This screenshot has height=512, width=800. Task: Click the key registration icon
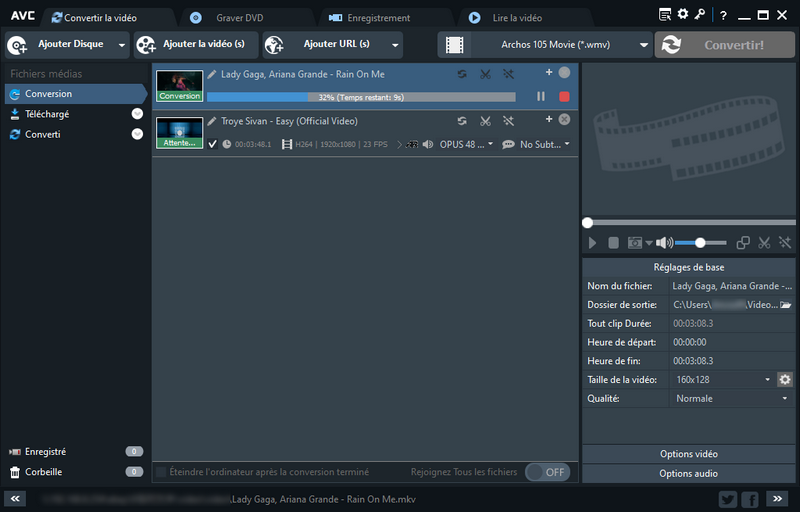pos(699,14)
